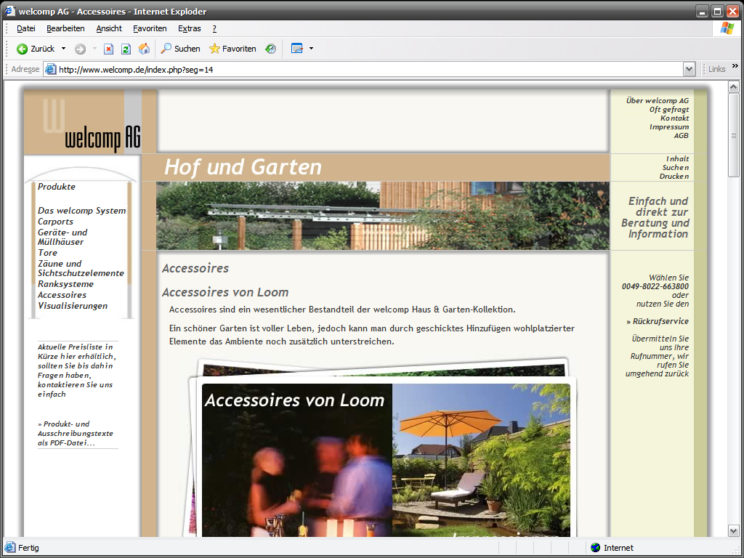Click the mail toolbar icon
The height and width of the screenshot is (558, 744).
297,48
